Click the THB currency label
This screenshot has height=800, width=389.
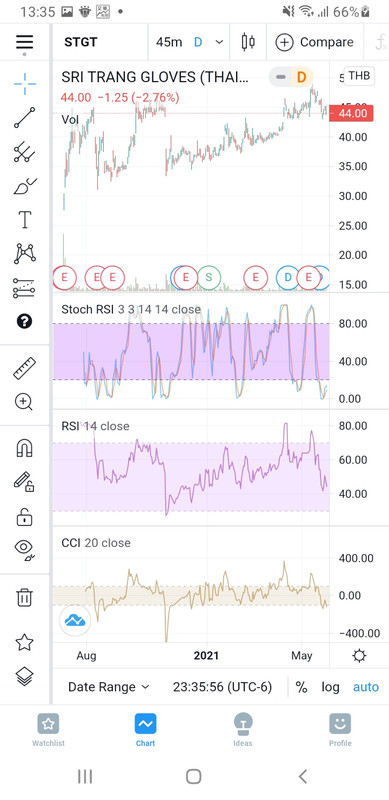click(359, 77)
